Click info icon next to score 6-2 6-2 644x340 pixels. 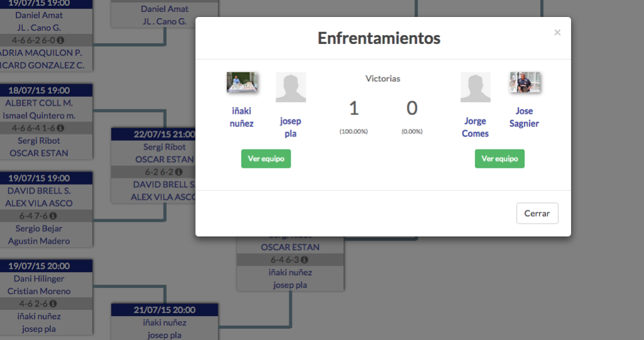pos(179,172)
